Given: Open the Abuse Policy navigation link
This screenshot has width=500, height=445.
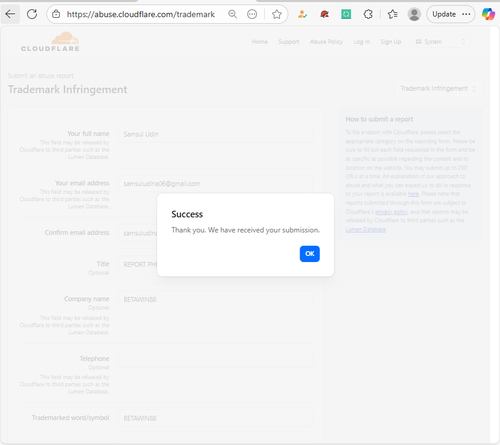Looking at the screenshot, I should [326, 42].
